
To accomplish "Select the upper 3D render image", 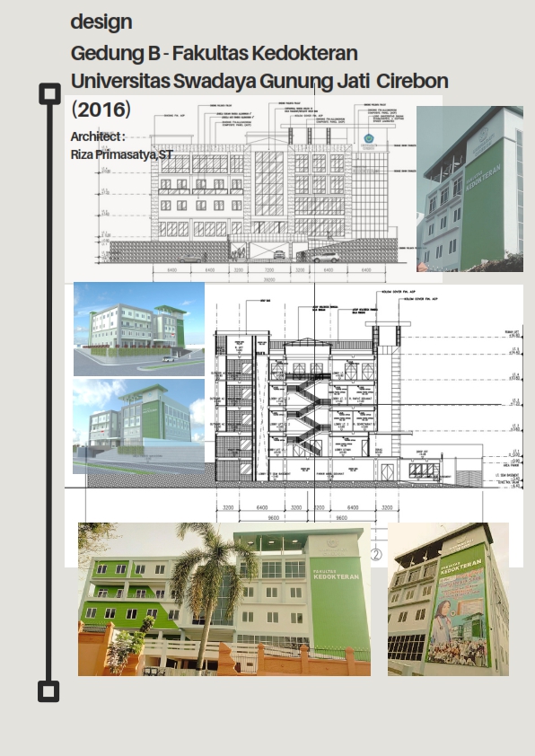I will 139,329.
